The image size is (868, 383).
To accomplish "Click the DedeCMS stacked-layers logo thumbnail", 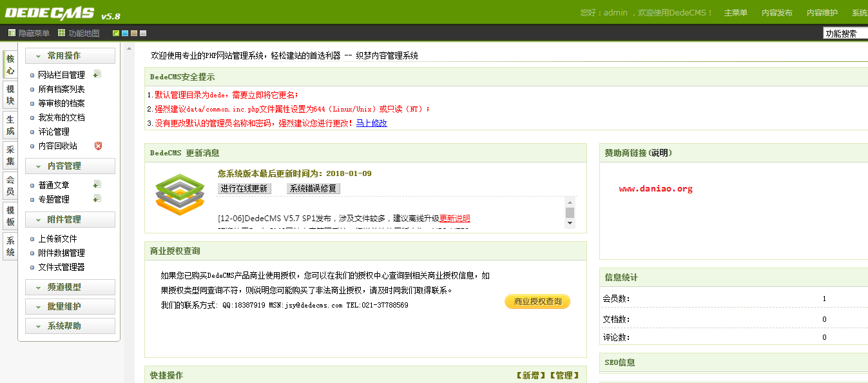I will pyautogui.click(x=180, y=195).
